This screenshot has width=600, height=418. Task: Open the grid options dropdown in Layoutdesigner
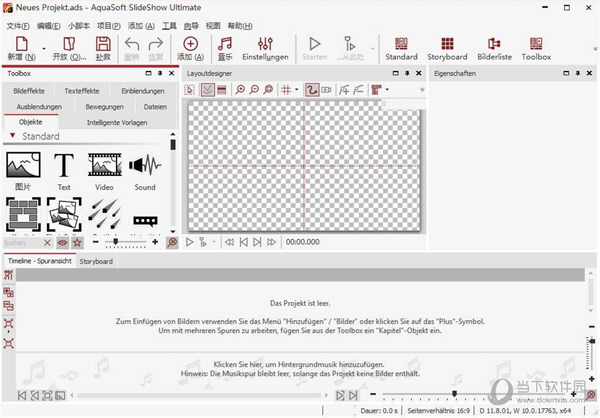point(297,90)
